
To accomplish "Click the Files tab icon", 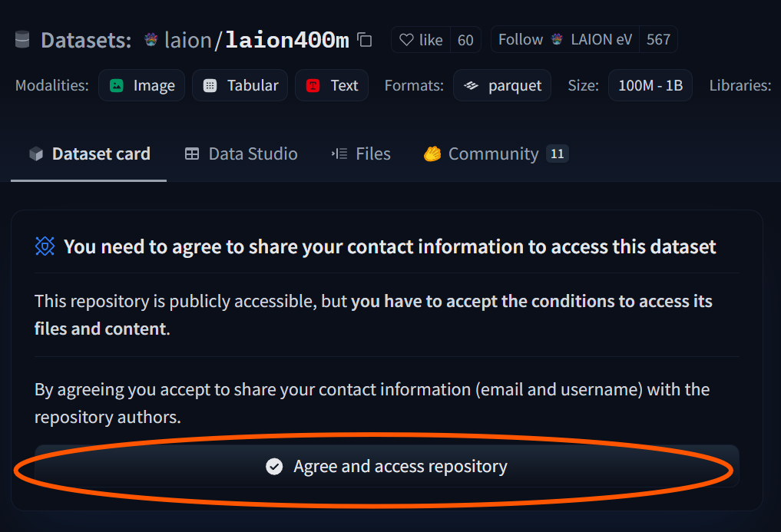I will click(339, 154).
